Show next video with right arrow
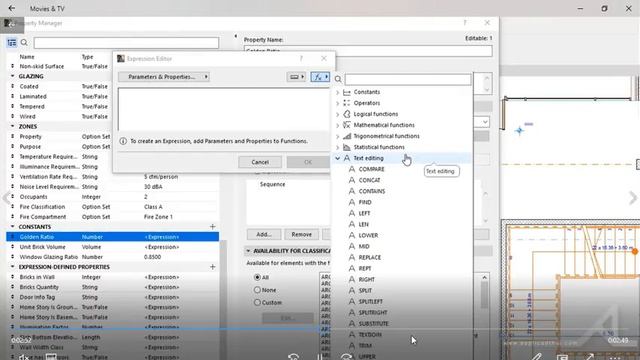 pos(633,199)
